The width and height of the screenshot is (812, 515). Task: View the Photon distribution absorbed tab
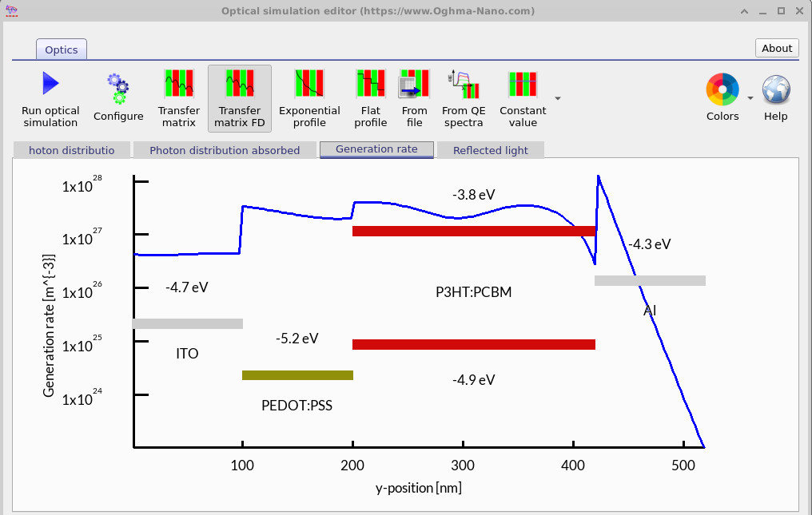click(x=224, y=150)
